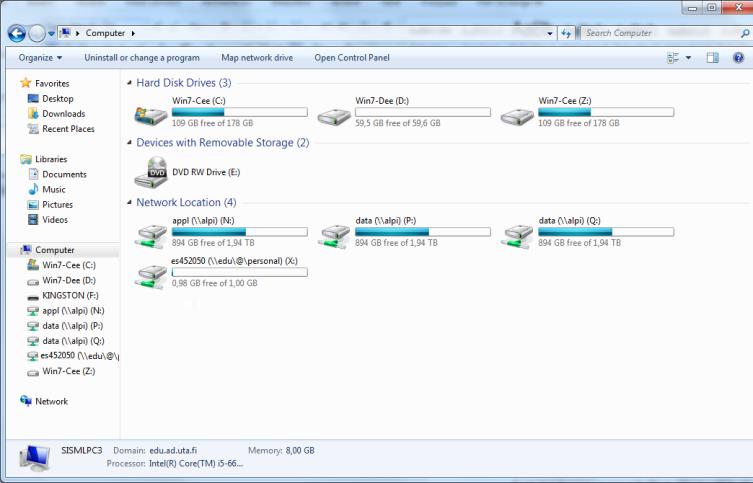Click the Forward navigation arrow button
The height and width of the screenshot is (483, 753).
pyautogui.click(x=37, y=33)
